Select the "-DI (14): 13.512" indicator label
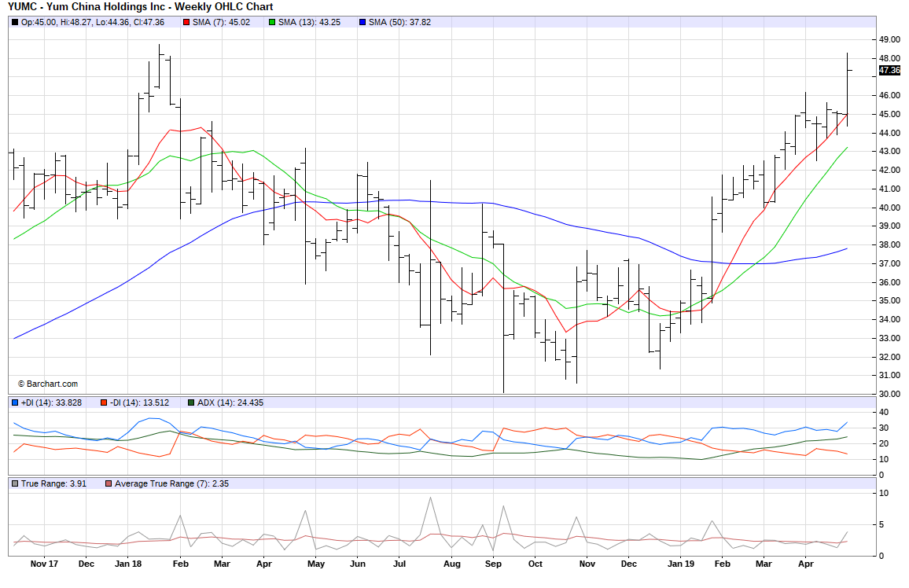Viewport: 909px width, 588px height. 140,402
